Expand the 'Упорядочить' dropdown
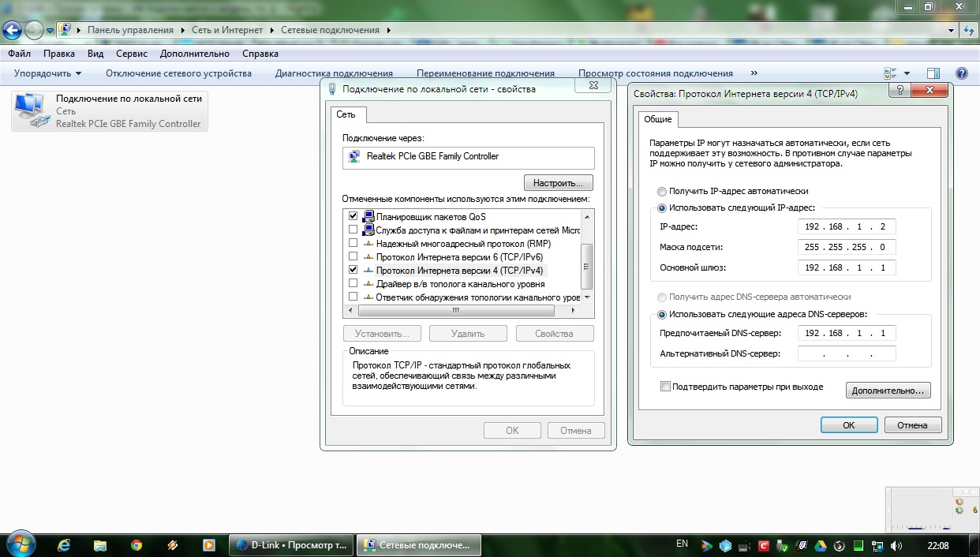 tap(47, 73)
